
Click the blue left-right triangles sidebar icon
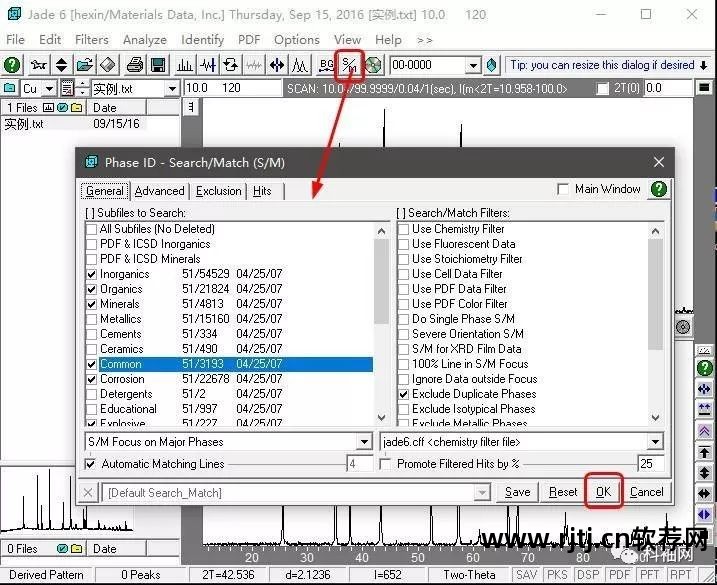pos(704,515)
